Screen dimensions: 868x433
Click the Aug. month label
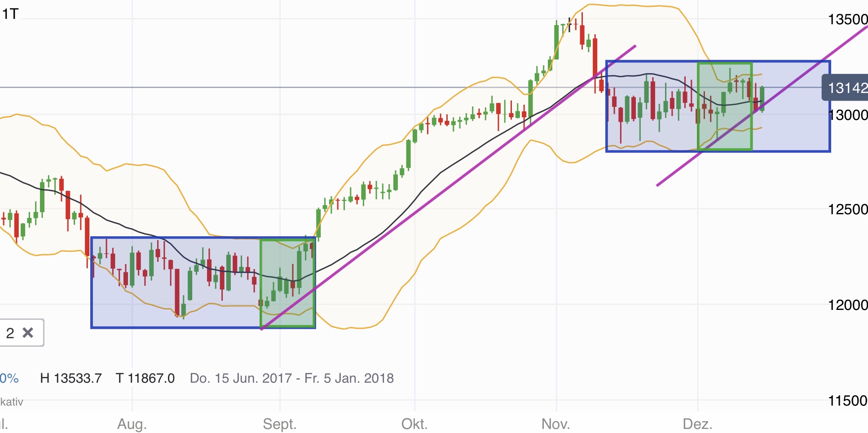[x=132, y=424]
